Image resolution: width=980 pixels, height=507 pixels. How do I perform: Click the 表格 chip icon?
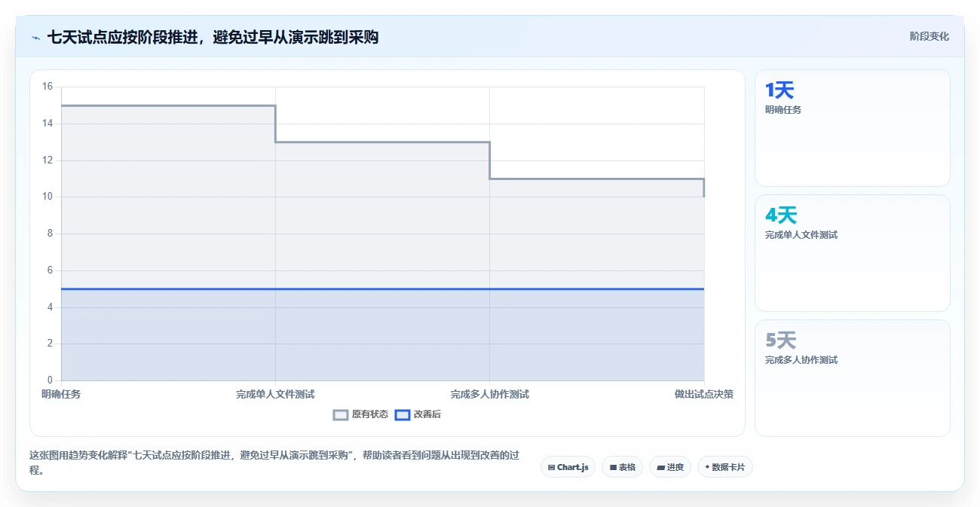(613, 468)
